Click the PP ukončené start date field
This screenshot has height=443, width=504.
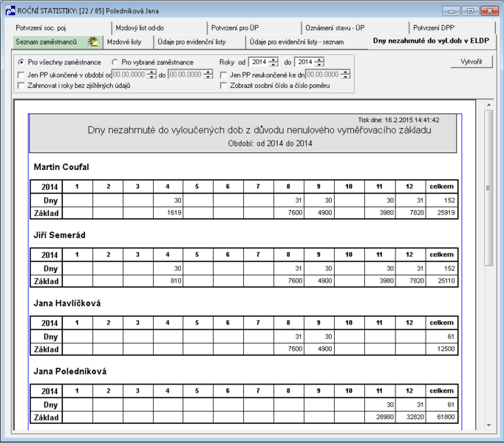pos(130,75)
